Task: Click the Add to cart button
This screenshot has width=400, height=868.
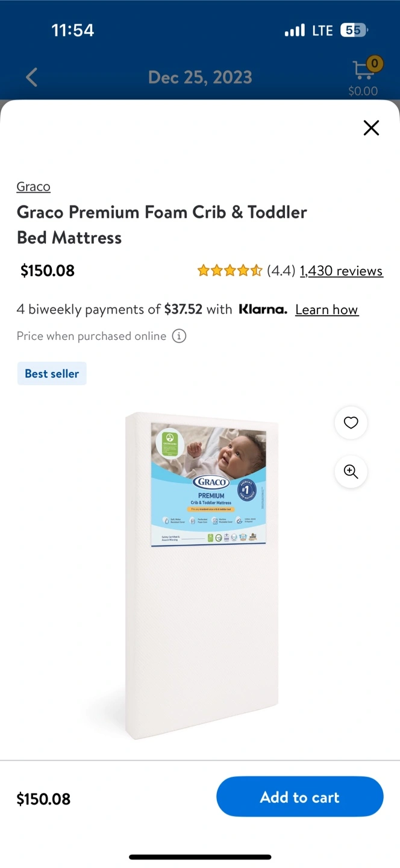Action: pos(300,797)
